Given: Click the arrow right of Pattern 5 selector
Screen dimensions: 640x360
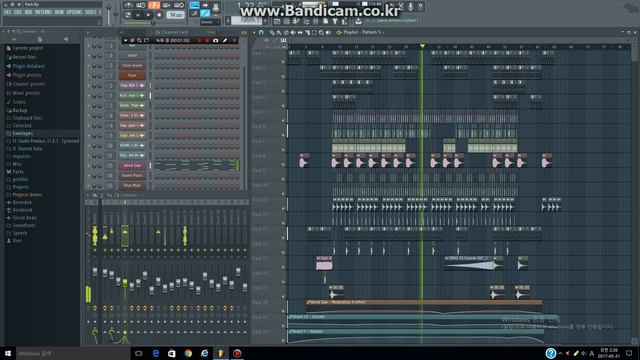Looking at the screenshot, I should coord(265,20).
